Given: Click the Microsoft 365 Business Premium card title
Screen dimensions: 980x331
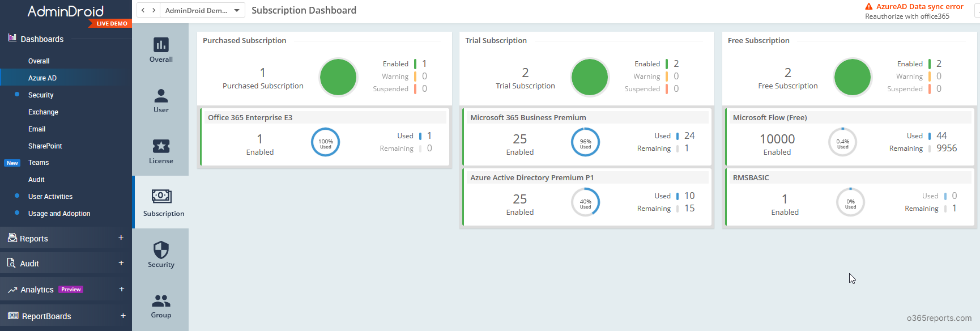Looking at the screenshot, I should point(528,118).
